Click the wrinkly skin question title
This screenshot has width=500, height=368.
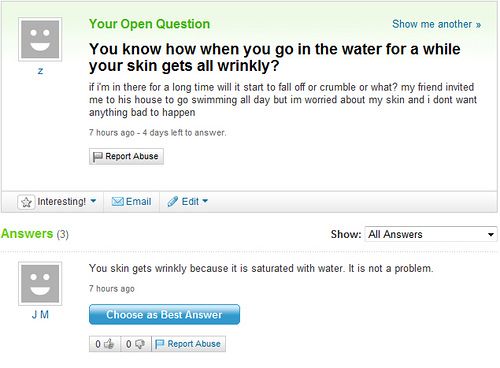275,57
